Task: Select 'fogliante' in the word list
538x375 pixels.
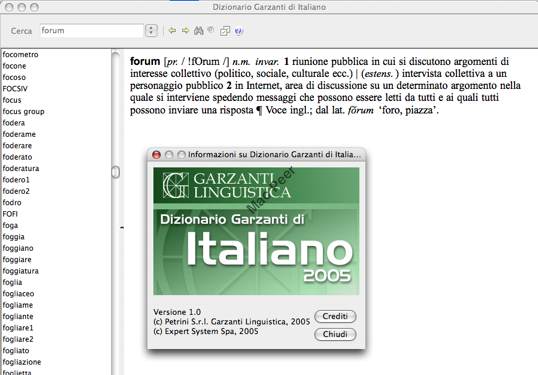Action: click(x=18, y=316)
